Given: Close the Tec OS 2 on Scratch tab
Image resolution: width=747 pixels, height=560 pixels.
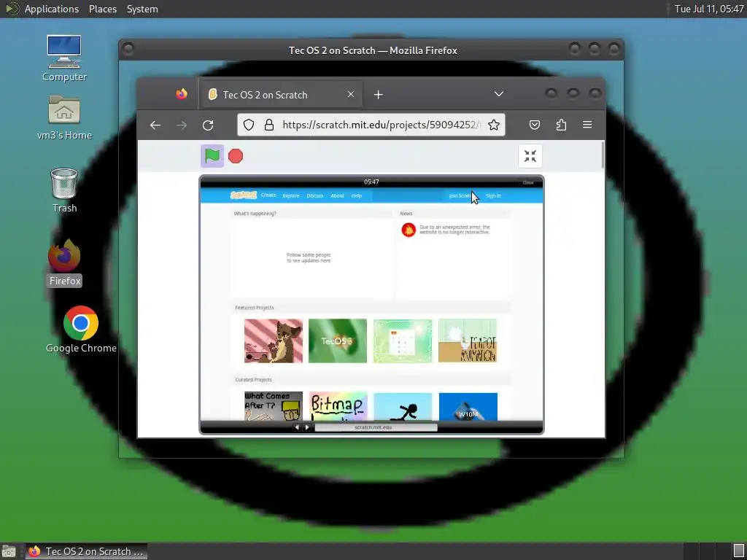Looking at the screenshot, I should (x=351, y=94).
